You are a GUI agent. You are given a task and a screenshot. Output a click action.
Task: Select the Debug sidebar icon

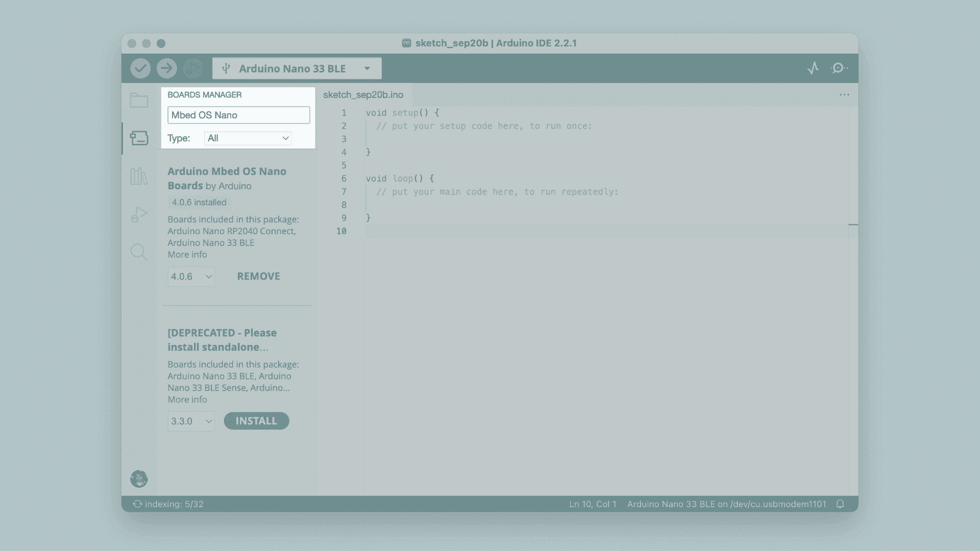click(x=139, y=214)
